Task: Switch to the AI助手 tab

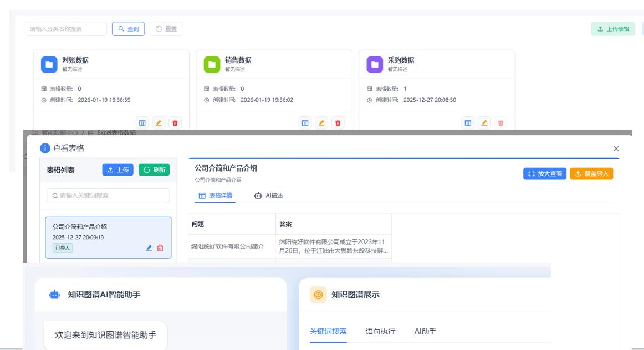Action: (425, 331)
